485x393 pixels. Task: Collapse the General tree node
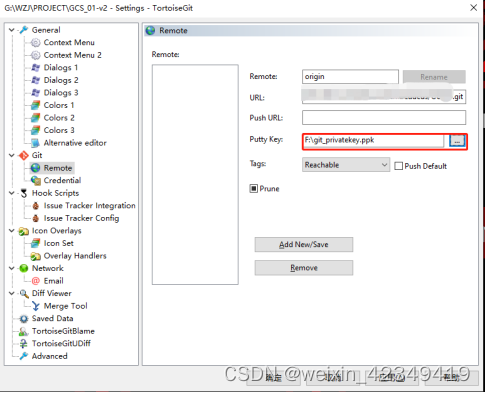pos(12,30)
